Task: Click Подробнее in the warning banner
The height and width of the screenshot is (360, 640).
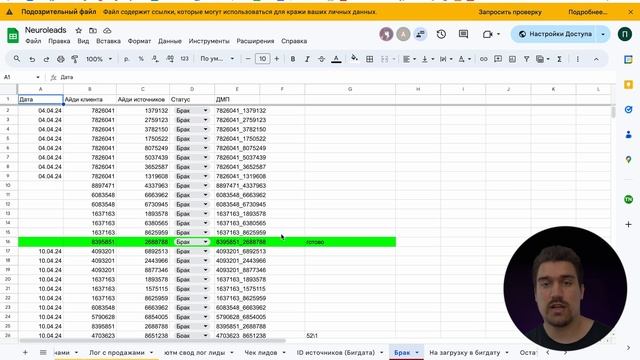Action: tap(588, 12)
